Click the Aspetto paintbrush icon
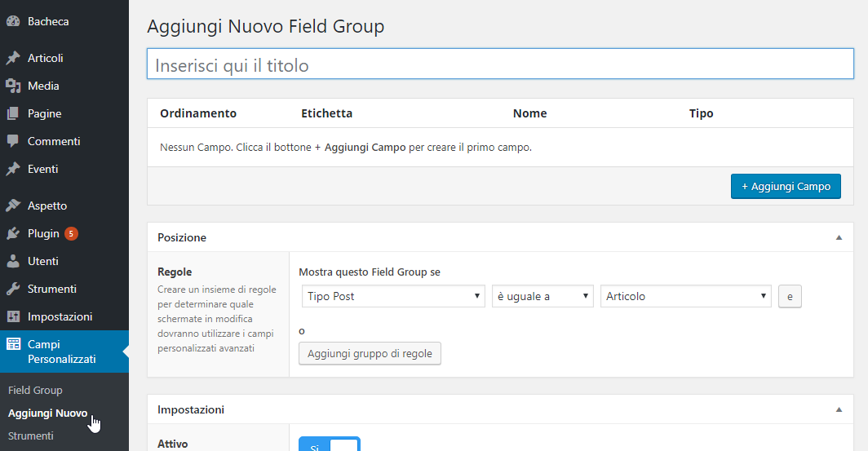Screen dimensions: 868x451 pos(13,206)
